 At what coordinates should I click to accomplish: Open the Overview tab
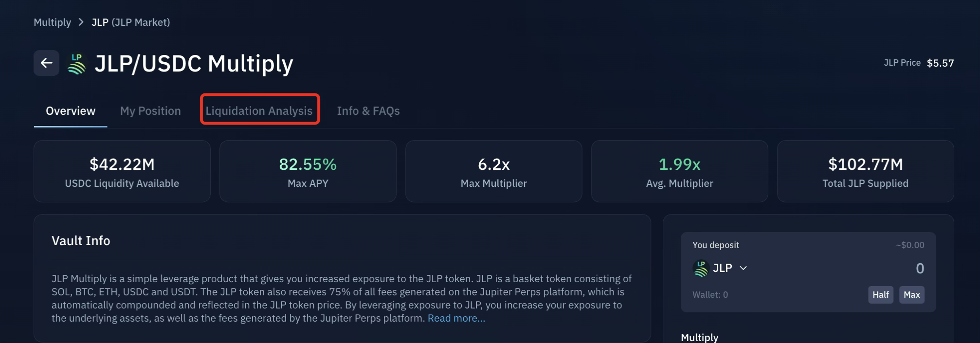click(x=71, y=111)
